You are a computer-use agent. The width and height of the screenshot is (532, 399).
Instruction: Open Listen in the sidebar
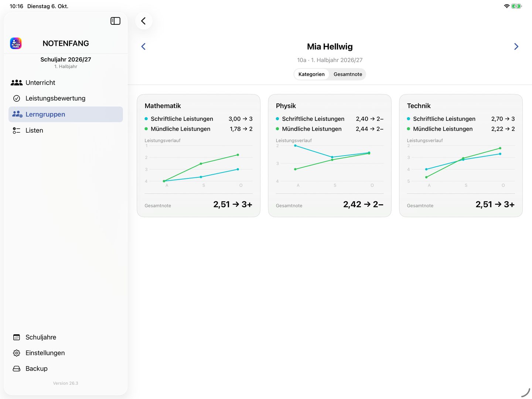(x=66, y=130)
